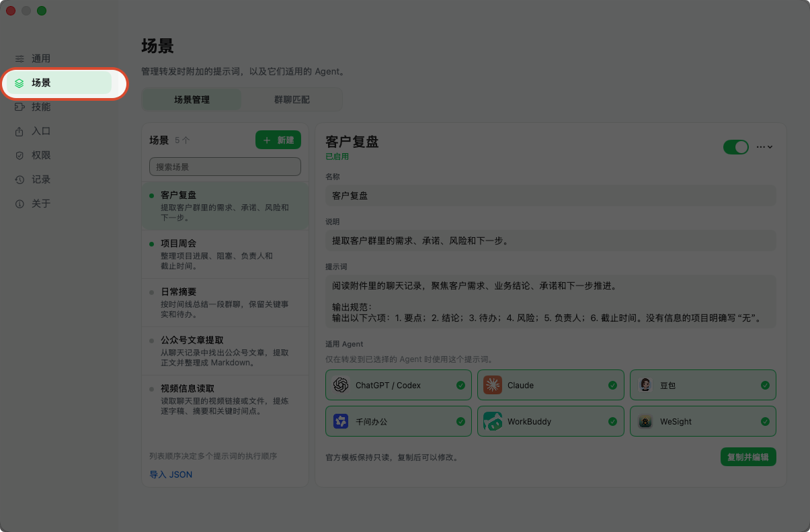Click the Claude logo icon
This screenshot has width=810, height=532.
[x=493, y=386]
